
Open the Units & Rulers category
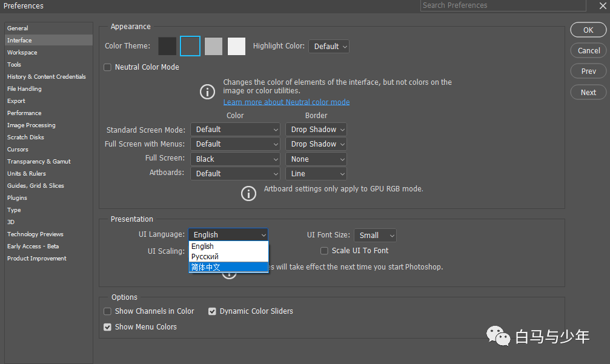pyautogui.click(x=48, y=173)
